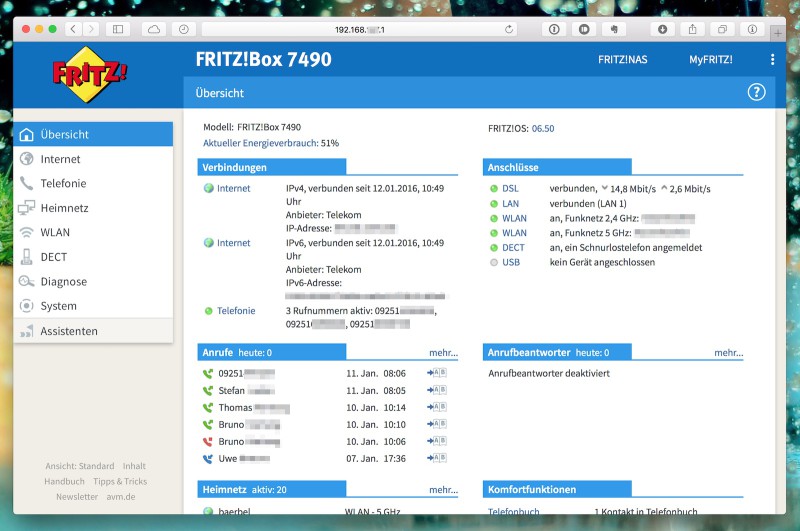Open FRITZ!NAS link in header

point(622,60)
